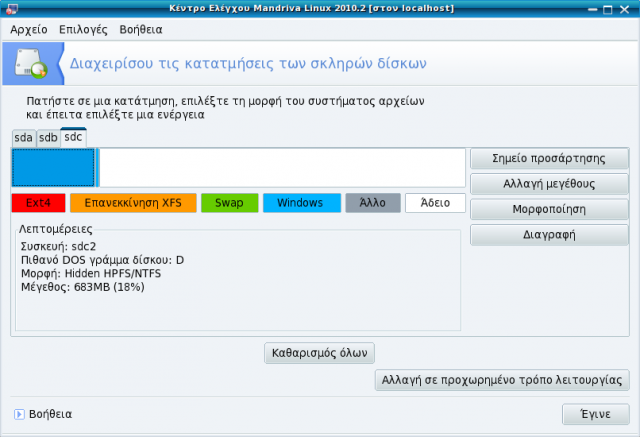Click the heading Διαχειρίσου τις κατατμήσεις των σκληρών δίσκων
The image size is (640, 437).
248,63
